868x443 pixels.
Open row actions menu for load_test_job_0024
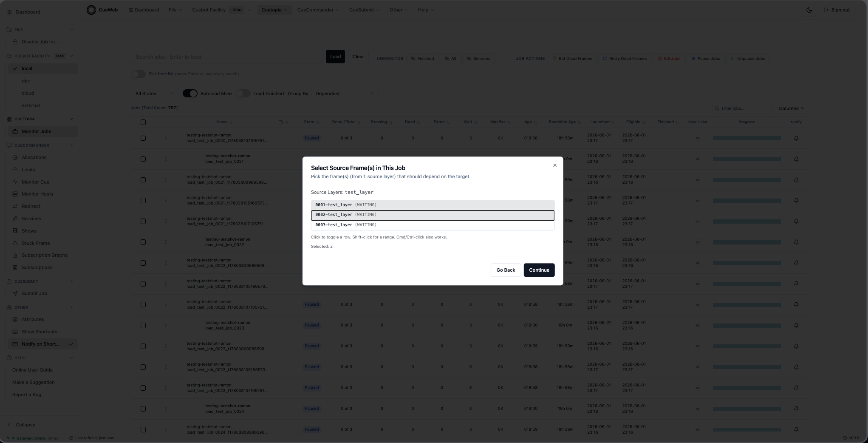(166, 409)
